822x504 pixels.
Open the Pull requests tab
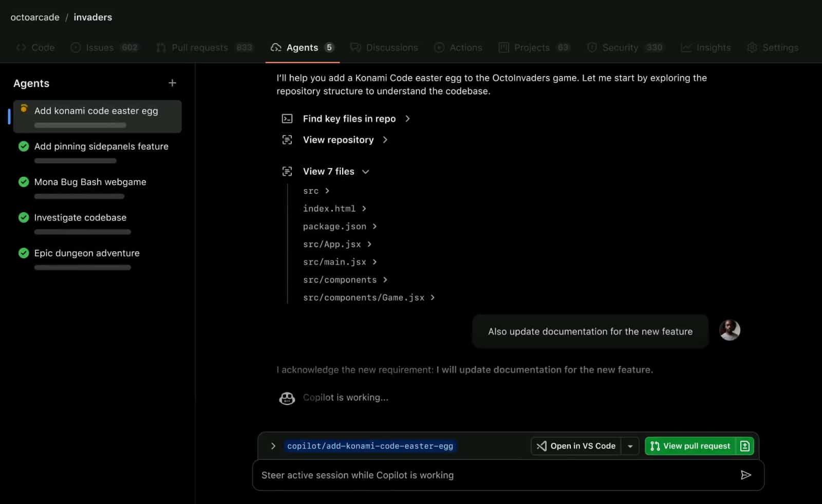[x=206, y=48]
